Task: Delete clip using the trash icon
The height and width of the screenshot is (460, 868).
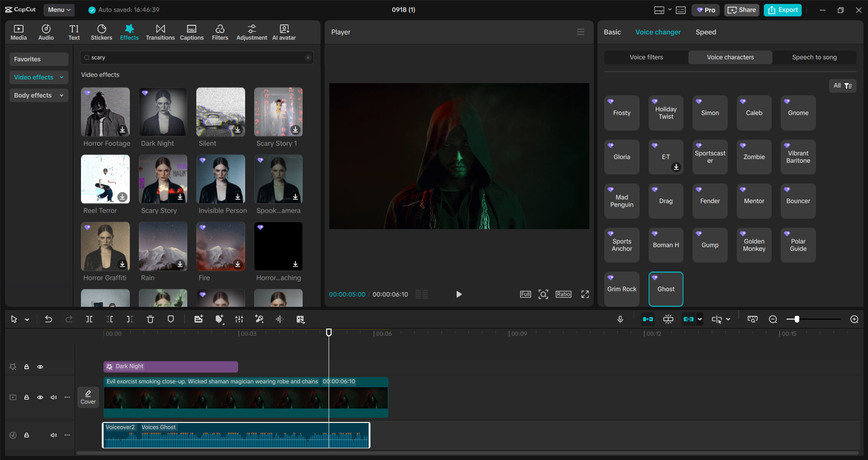Action: pos(150,319)
